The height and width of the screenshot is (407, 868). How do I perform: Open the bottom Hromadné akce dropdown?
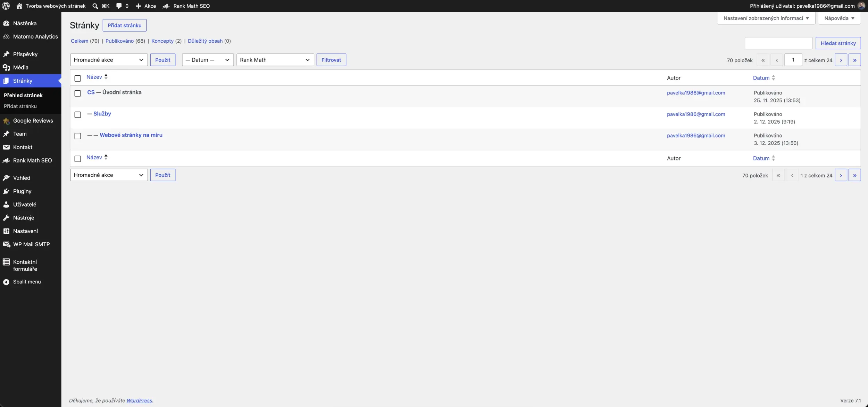109,175
